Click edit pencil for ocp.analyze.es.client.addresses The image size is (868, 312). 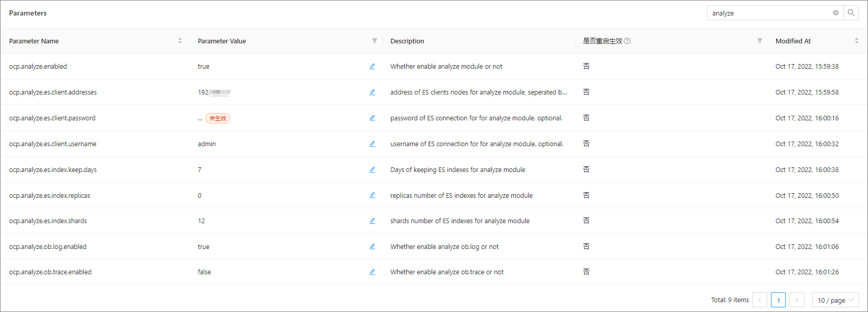click(372, 92)
